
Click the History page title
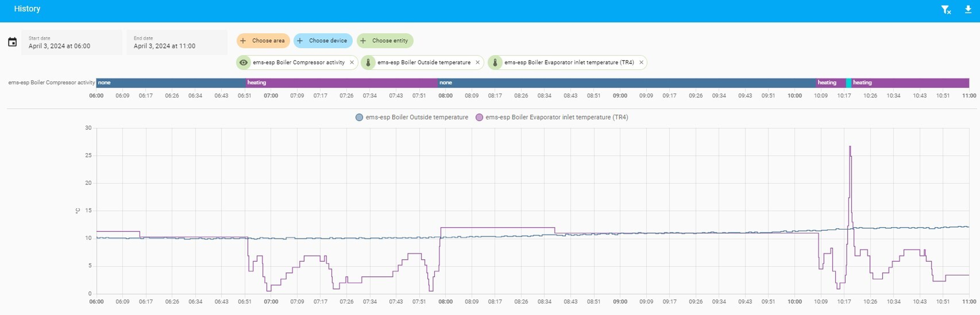[27, 9]
